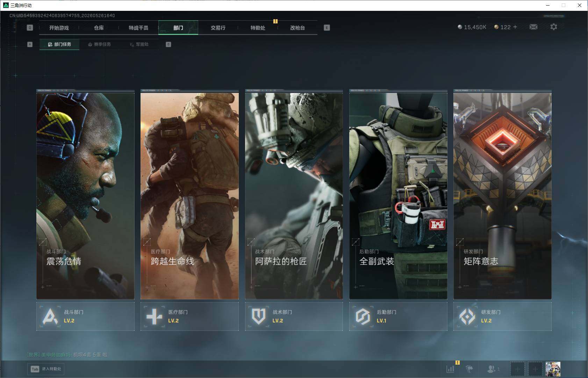Screen dimensions: 588x378
Task: Click the 研发部门 diamond icon
Action: [467, 317]
